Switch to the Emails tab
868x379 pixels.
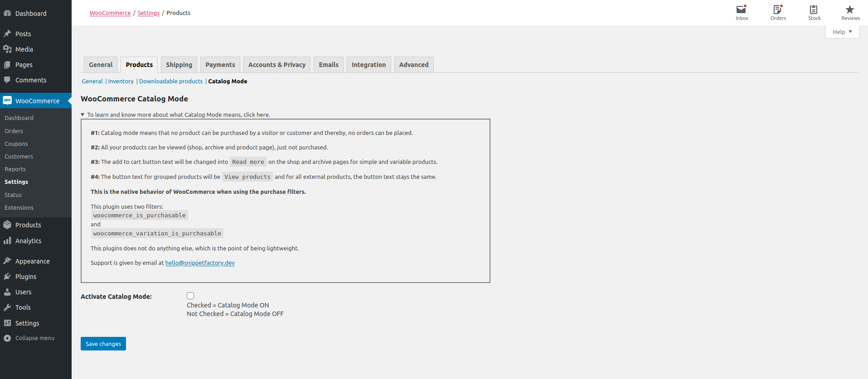click(329, 65)
